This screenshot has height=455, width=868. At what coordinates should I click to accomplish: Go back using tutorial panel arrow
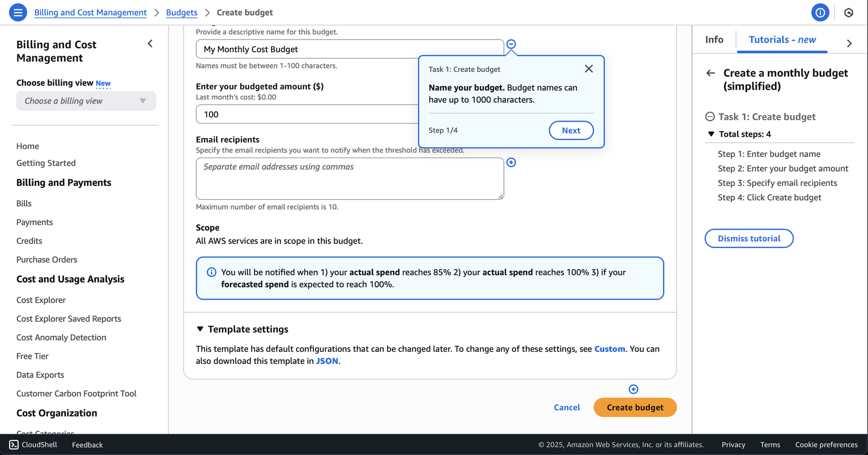[x=711, y=73]
